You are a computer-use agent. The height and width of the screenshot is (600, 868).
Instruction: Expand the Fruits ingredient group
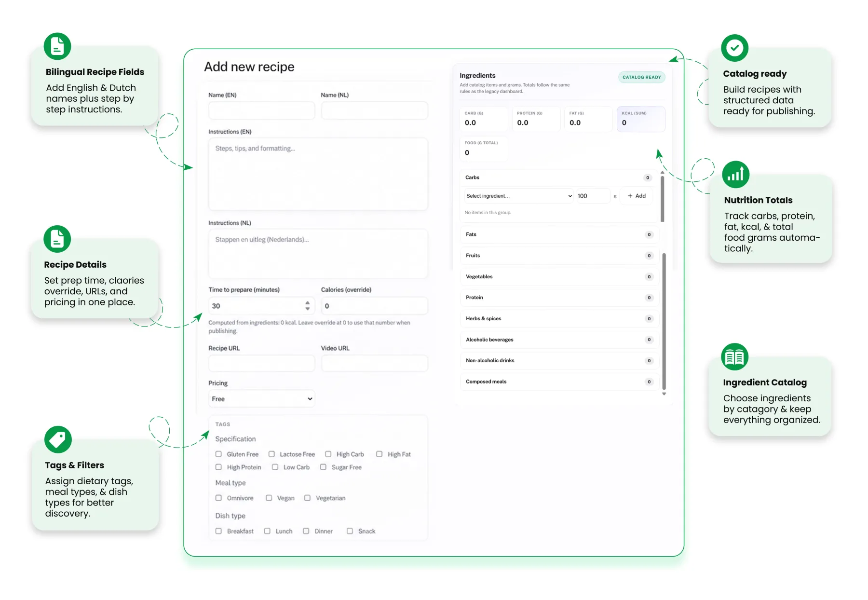tap(559, 256)
